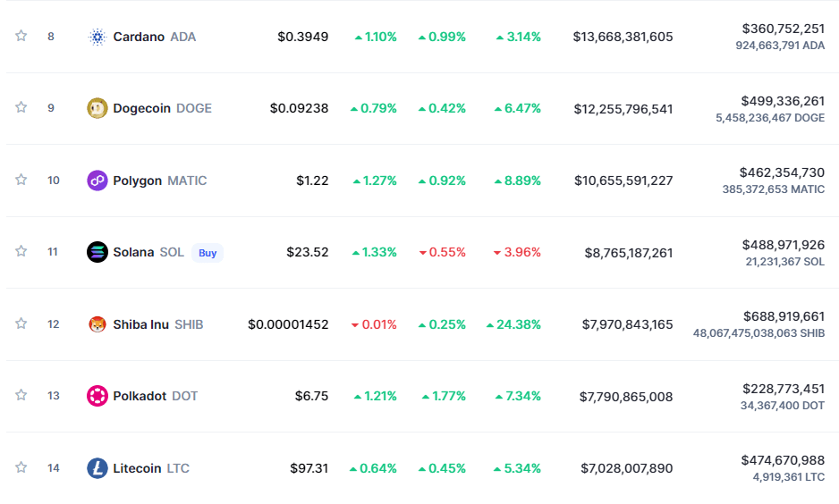
Task: Open the Litecoin LTC page
Action: [151, 468]
